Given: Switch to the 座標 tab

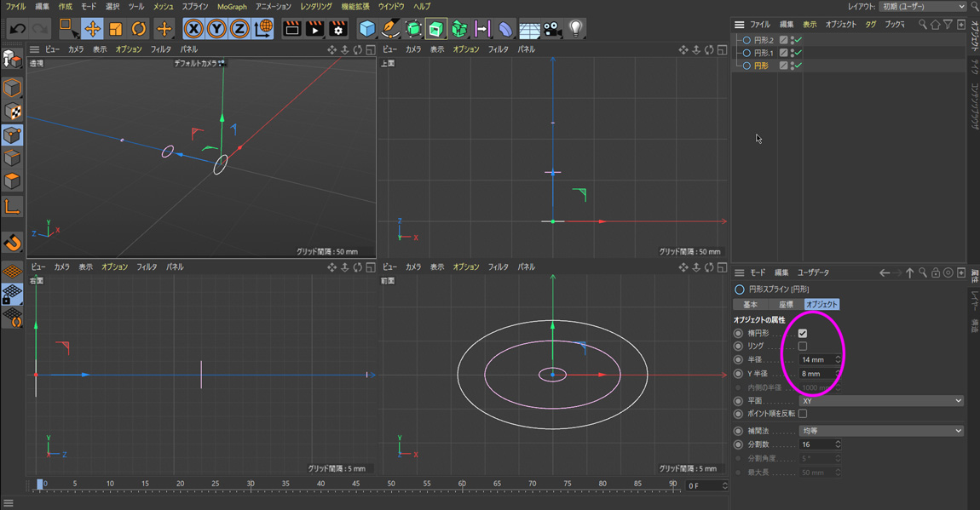Looking at the screenshot, I should 786,304.
